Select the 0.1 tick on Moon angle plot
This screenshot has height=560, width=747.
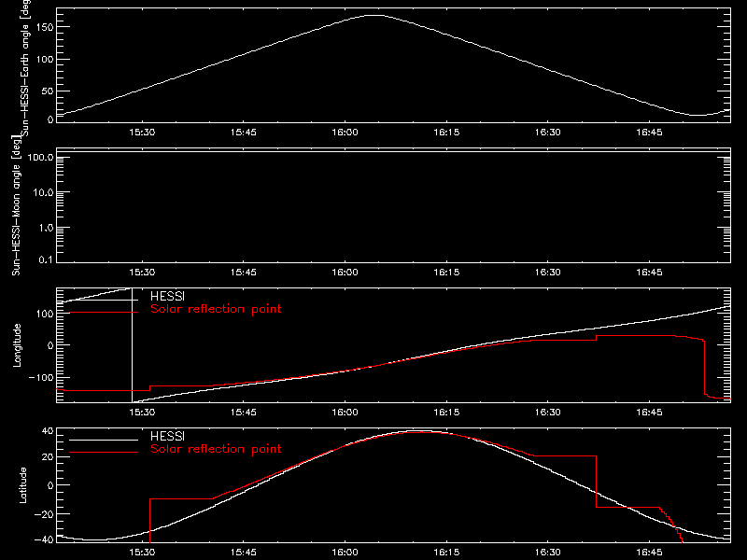click(46, 259)
